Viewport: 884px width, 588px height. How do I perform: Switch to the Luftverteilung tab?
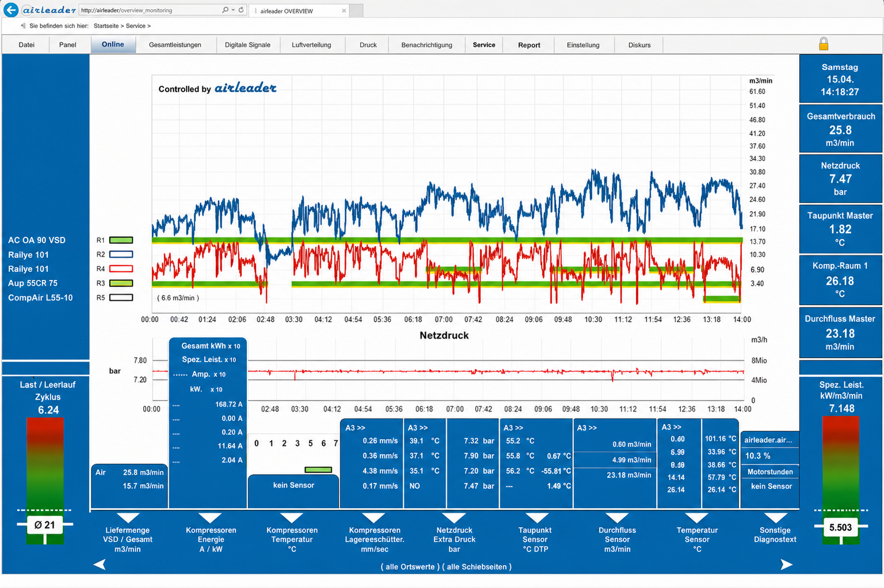point(312,45)
